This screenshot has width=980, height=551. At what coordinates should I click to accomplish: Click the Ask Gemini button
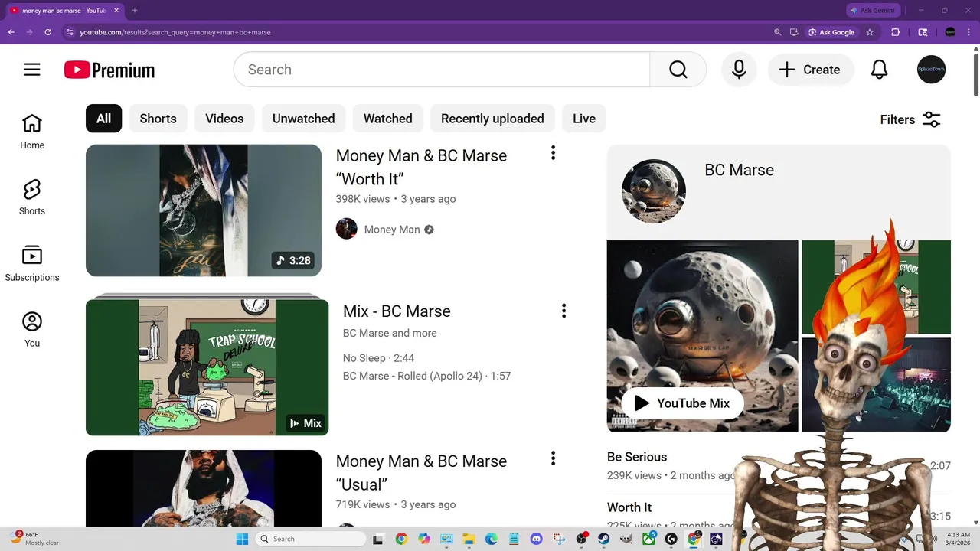tap(874, 11)
